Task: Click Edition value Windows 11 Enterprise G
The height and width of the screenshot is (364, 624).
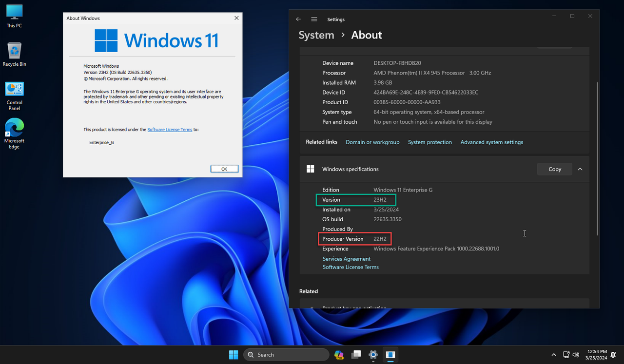Action: 403,190
